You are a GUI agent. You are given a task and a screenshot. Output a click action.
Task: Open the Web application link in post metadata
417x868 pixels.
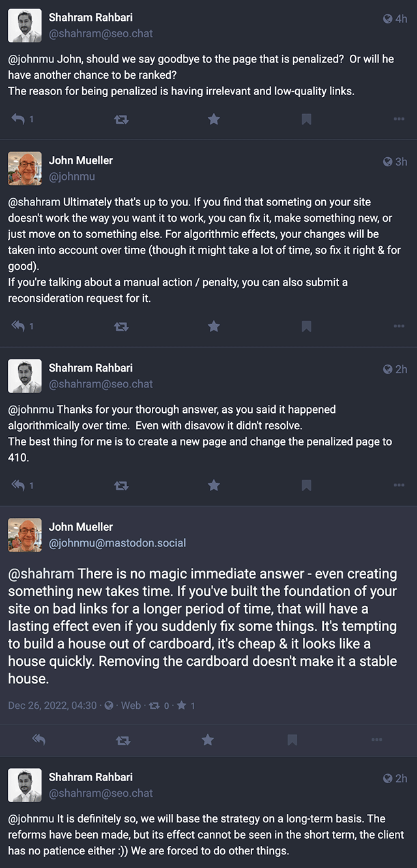click(x=130, y=706)
